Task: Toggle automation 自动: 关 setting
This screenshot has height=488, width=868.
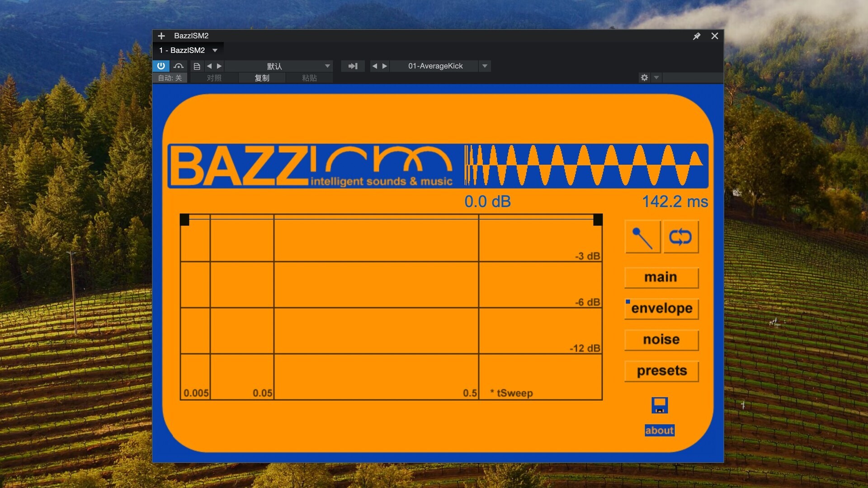Action: pos(170,78)
